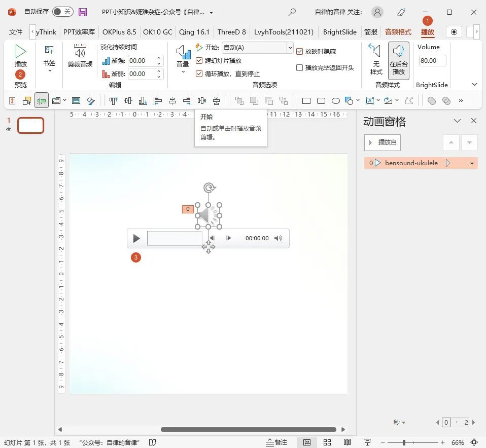This screenshot has width=486, height=448.
Task: Start slideshow from status bar icon
Action: coord(368,442)
